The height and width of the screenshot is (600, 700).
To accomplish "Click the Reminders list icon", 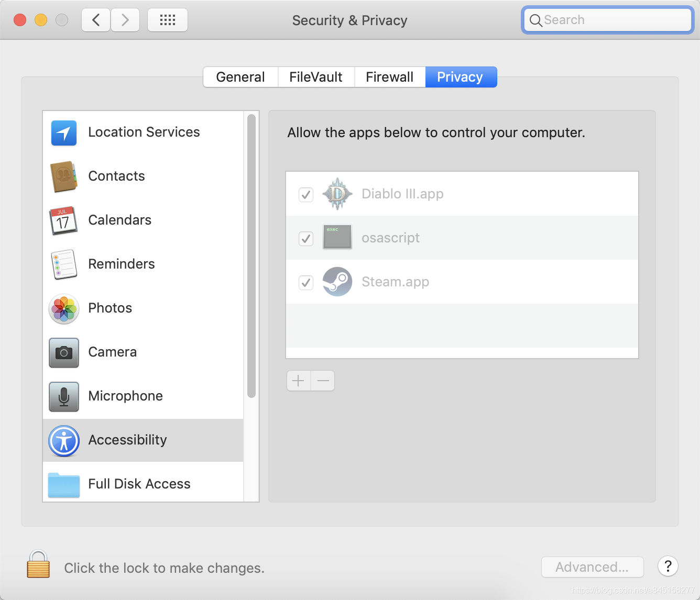I will tap(64, 264).
